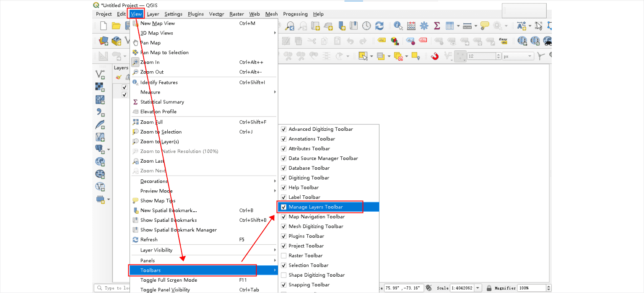Expand the Decorations submenu
Viewport: 644px width, 293px height.
[204, 182]
